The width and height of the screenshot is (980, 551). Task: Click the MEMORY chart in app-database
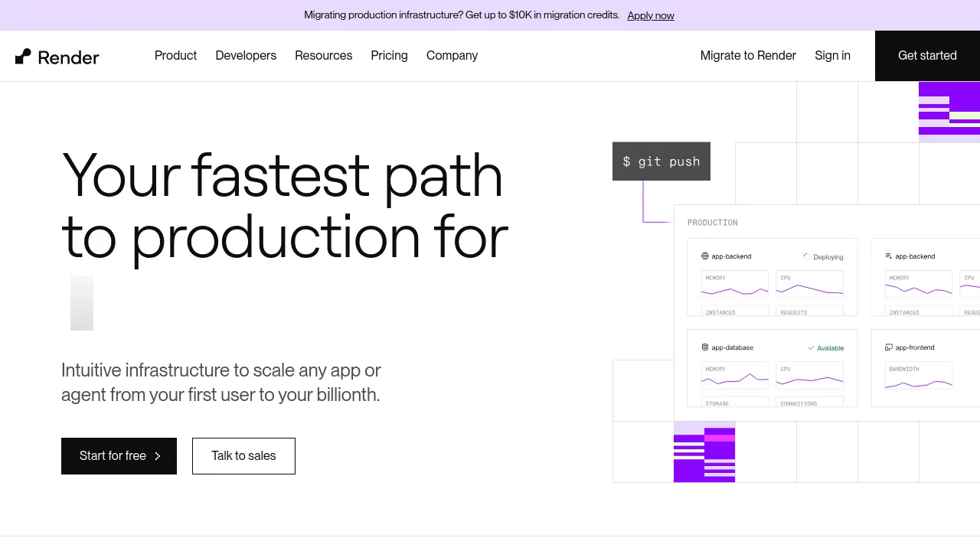pos(735,375)
